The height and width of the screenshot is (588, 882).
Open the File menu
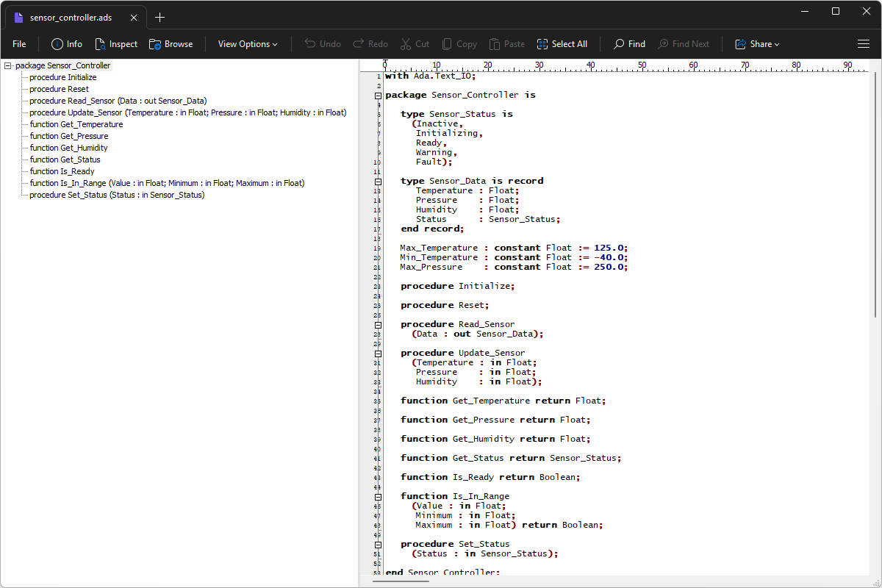tap(19, 44)
